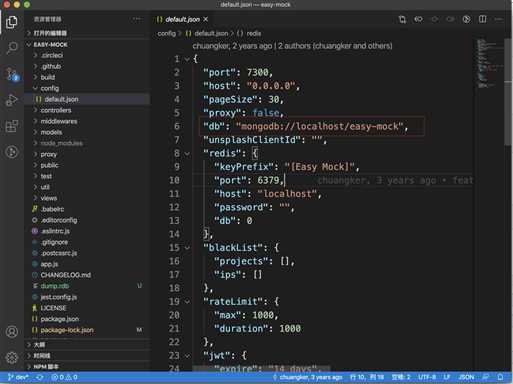This screenshot has width=513, height=384.
Task: Fold the jwt block at line 23
Action: 187,356
